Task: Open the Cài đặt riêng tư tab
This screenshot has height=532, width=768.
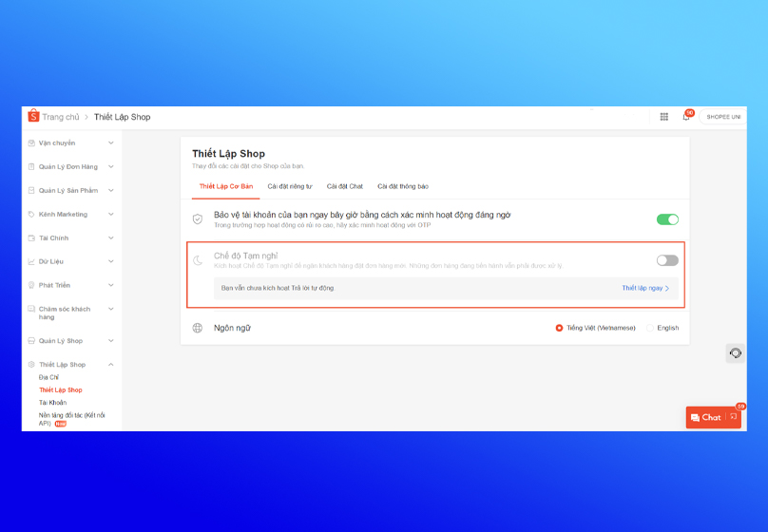Action: pyautogui.click(x=289, y=186)
